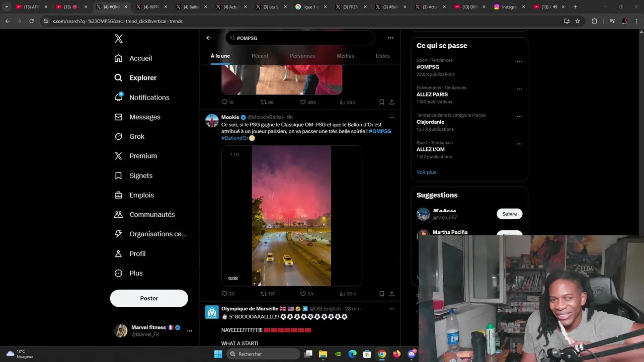The height and width of the screenshot is (362, 644).
Task: Open Plus more menu in the sidebar
Action: (128, 274)
